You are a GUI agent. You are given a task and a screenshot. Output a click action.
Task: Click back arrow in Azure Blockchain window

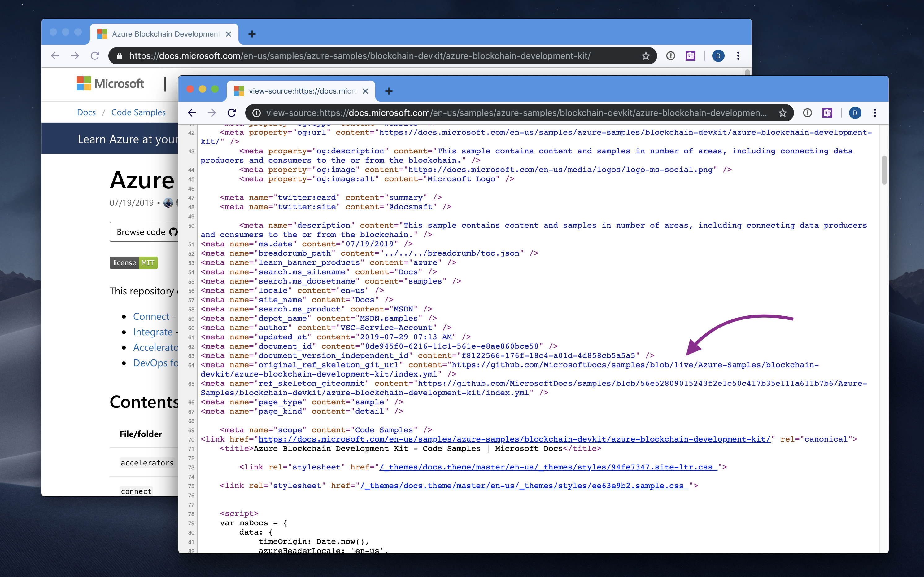(x=55, y=56)
